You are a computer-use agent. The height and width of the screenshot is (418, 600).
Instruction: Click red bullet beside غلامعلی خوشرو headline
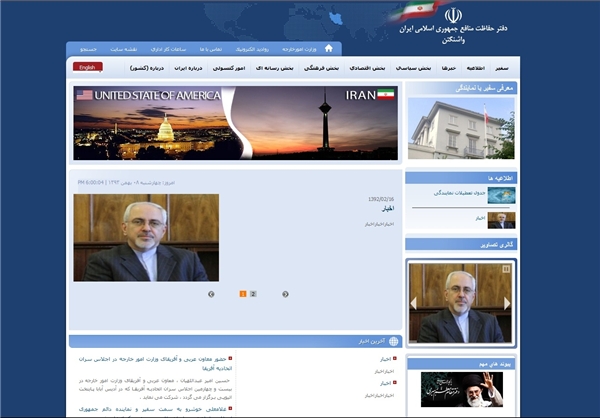tap(230, 408)
